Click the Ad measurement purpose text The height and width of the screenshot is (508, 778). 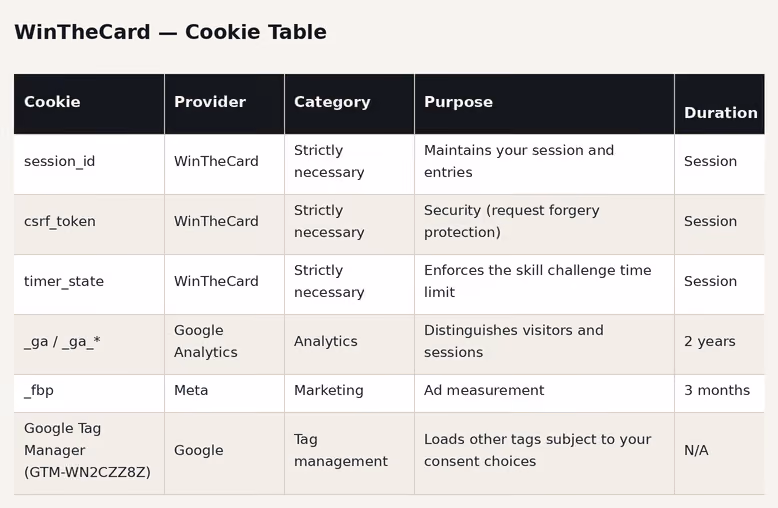(x=484, y=390)
